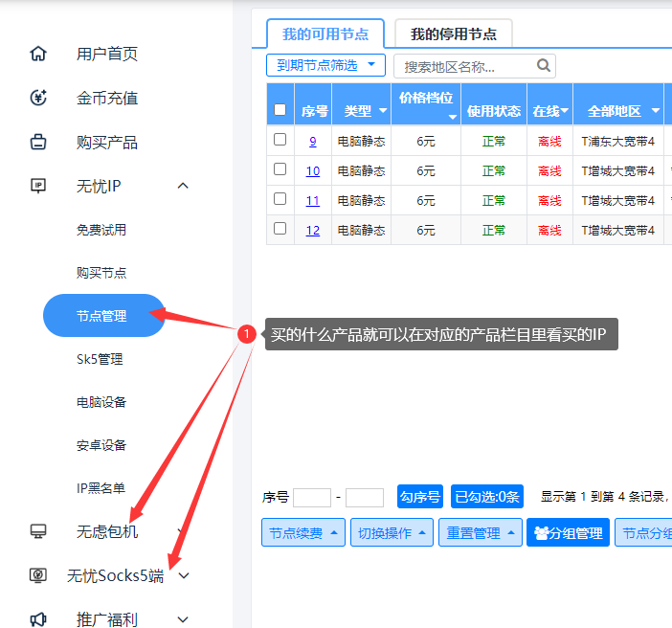Click the computer icon beside 无虑包机

(x=38, y=531)
